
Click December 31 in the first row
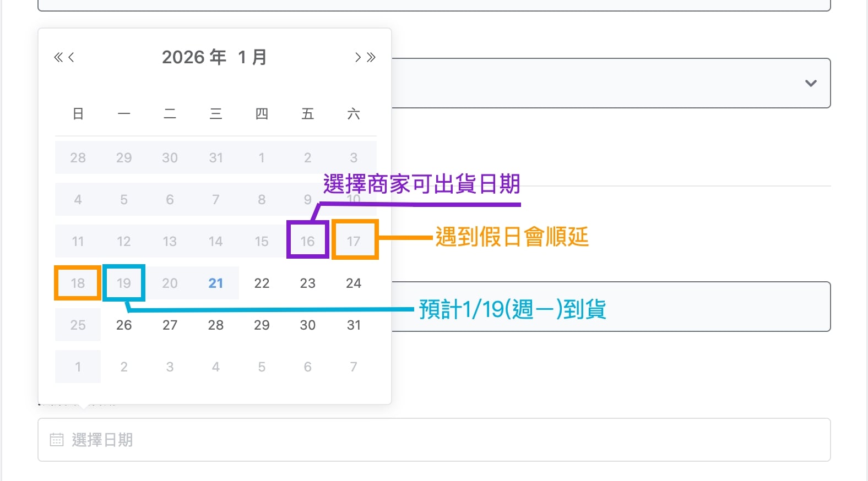click(216, 158)
